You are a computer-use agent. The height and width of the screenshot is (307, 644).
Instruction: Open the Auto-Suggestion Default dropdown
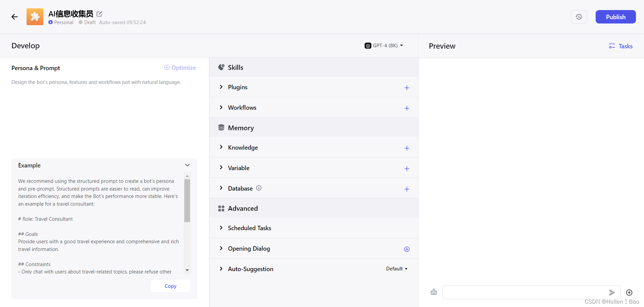point(397,269)
